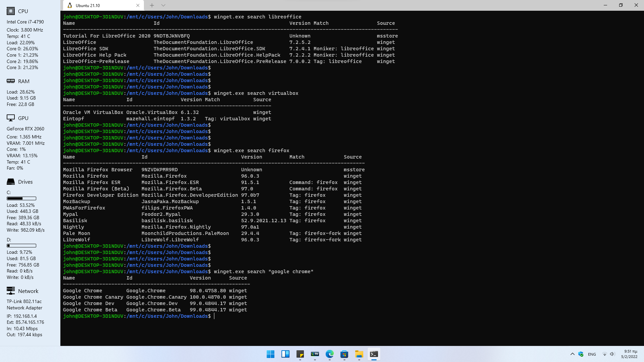Click the 'Google.Chrome.Canary' Id entry
The height and width of the screenshot is (362, 644).
click(x=156, y=297)
